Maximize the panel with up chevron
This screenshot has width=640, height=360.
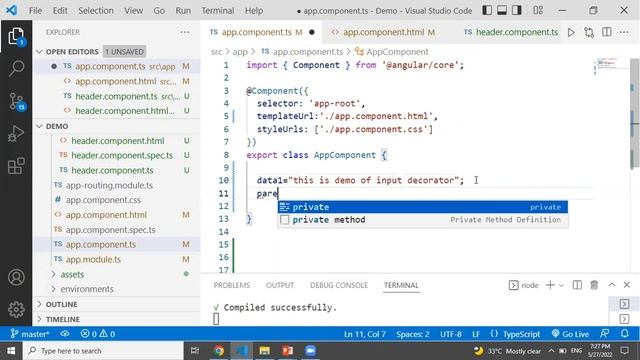611,285
